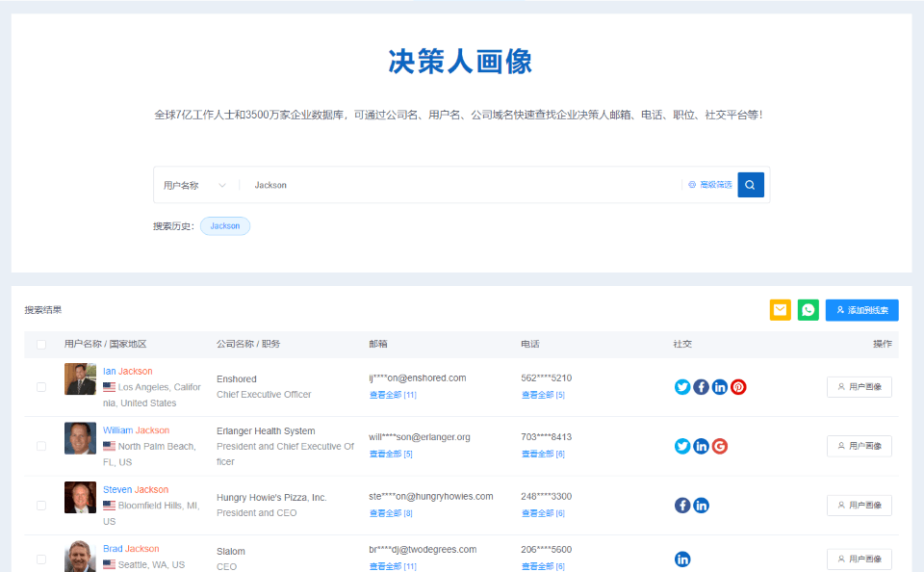Click the 添加到线索 button
Screen dimensions: 924x572
(861, 310)
